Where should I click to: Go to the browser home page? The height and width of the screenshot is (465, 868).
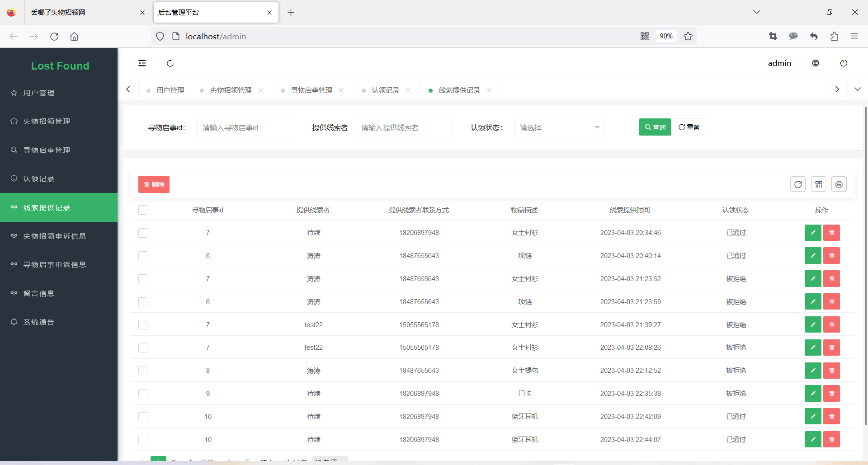click(75, 37)
